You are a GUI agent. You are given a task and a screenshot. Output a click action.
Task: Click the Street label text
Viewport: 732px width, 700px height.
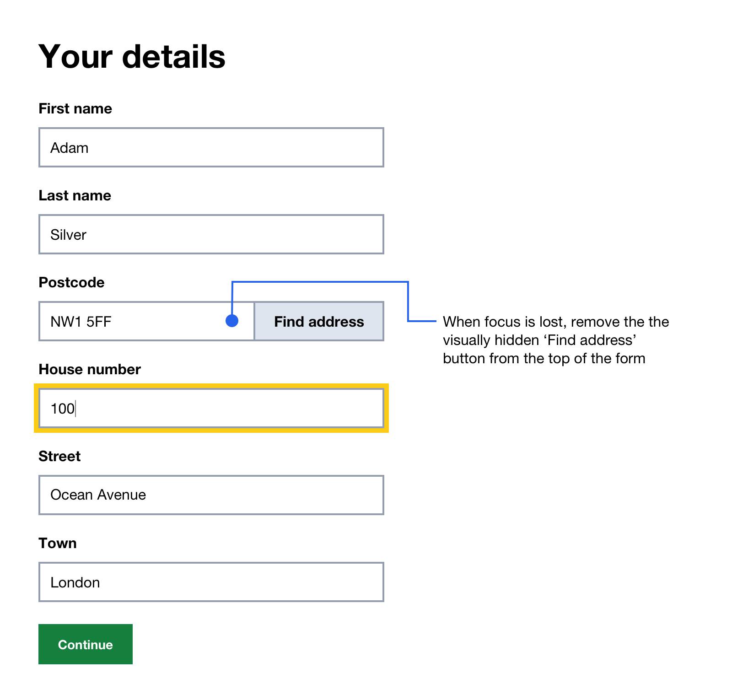(59, 456)
